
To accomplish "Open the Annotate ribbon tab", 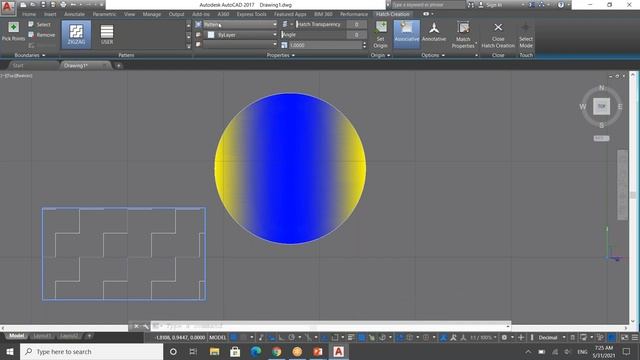I will (74, 14).
